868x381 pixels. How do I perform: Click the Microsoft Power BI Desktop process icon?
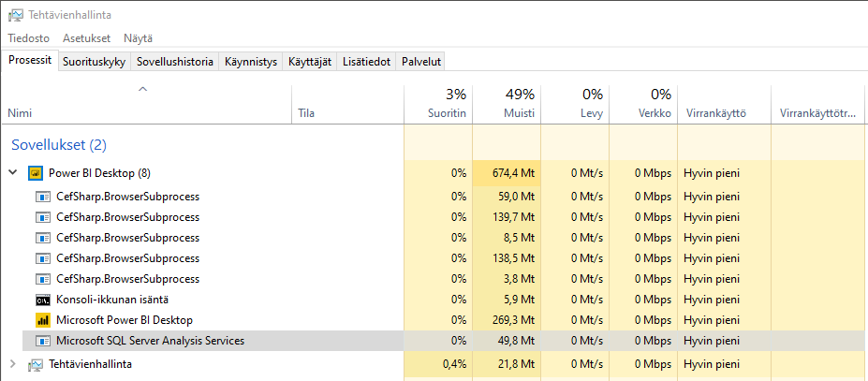click(43, 320)
